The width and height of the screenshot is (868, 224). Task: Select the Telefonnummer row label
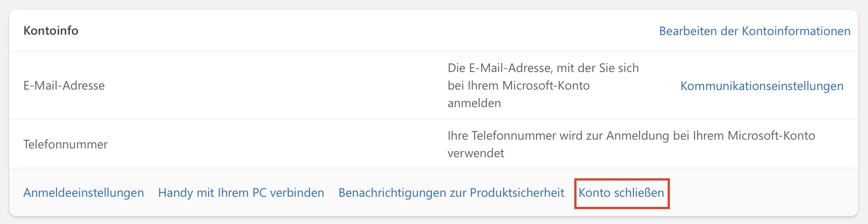point(65,145)
